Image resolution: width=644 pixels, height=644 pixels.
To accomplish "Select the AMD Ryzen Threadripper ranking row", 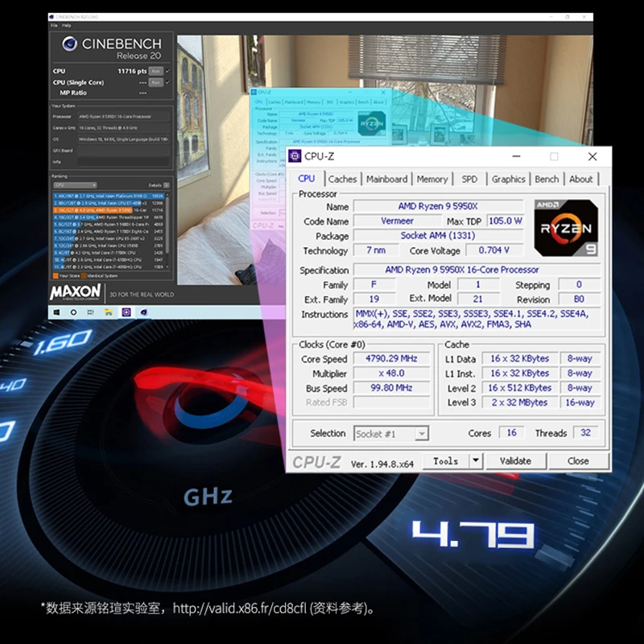I will (x=109, y=217).
